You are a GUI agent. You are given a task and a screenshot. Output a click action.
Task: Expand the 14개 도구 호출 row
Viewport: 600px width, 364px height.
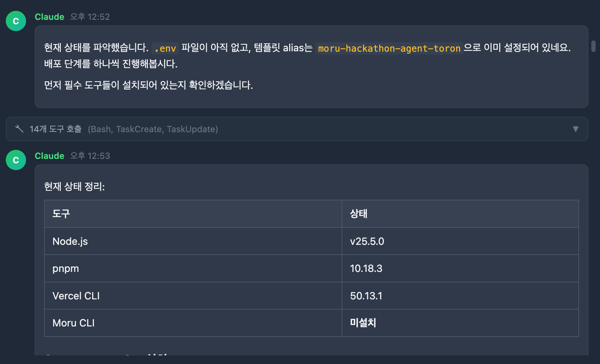(x=56, y=129)
